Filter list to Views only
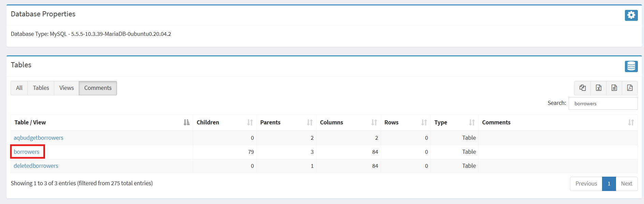Viewport: 644px width, 204px height. (x=67, y=88)
